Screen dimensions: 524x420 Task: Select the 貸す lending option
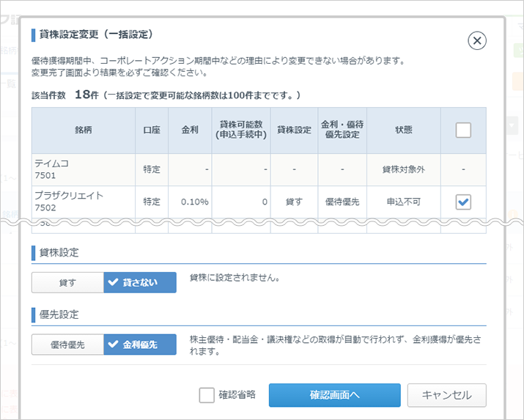pos(67,282)
